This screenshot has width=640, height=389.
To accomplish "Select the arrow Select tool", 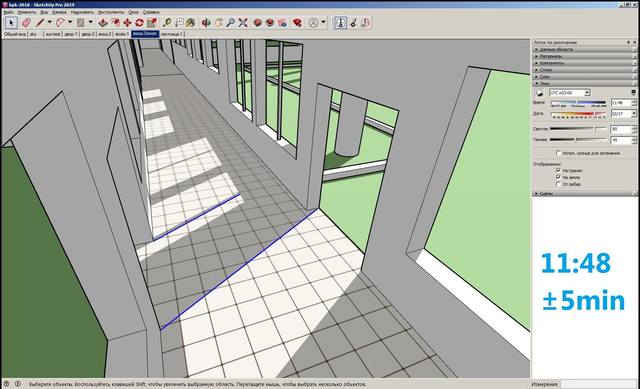I will coord(11,23).
